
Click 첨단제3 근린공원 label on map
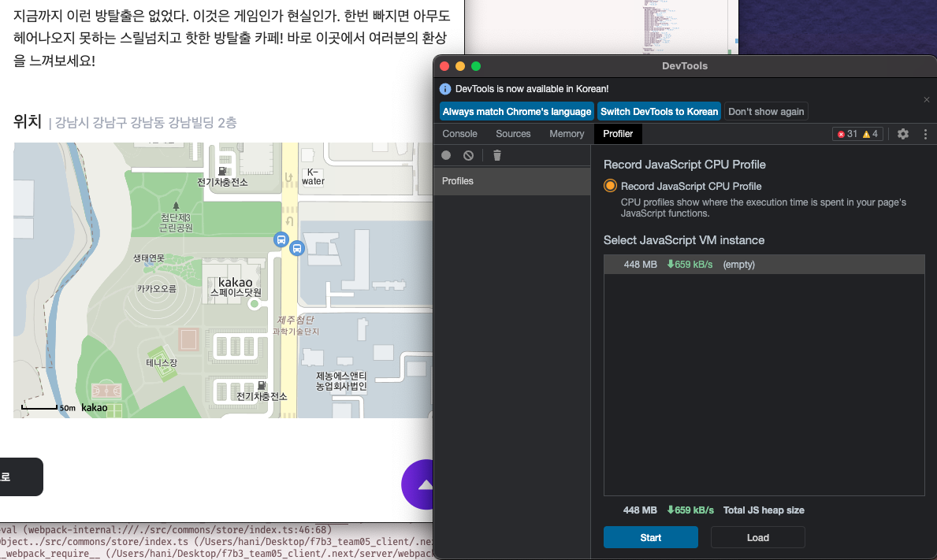coord(176,223)
